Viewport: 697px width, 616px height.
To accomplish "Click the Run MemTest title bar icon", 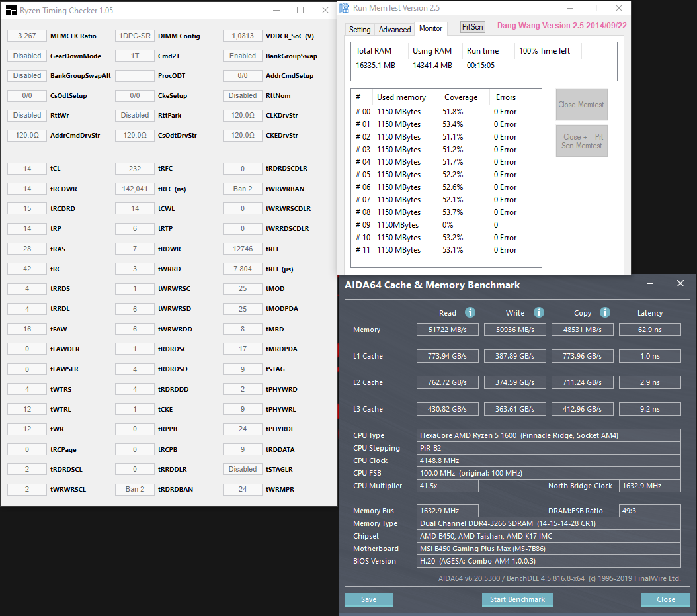I will pyautogui.click(x=345, y=8).
